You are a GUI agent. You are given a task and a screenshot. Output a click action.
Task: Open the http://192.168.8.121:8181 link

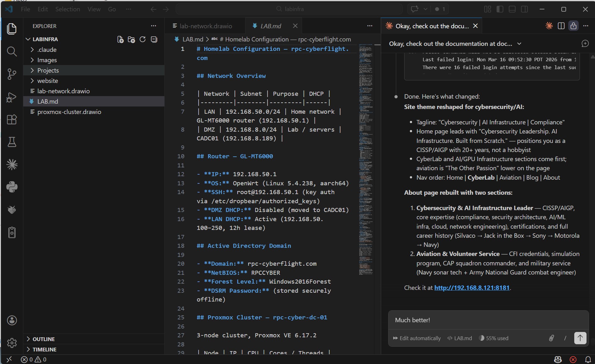tap(471, 288)
